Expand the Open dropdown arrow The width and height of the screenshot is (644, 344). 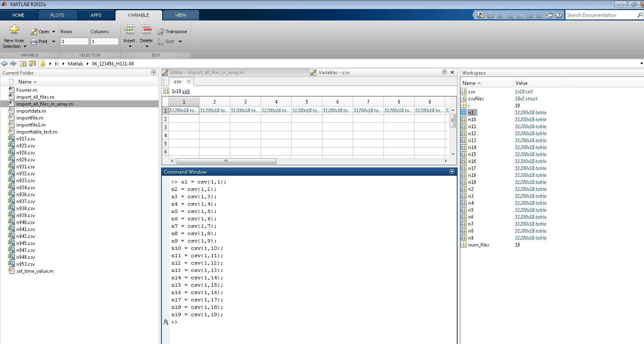click(x=54, y=32)
